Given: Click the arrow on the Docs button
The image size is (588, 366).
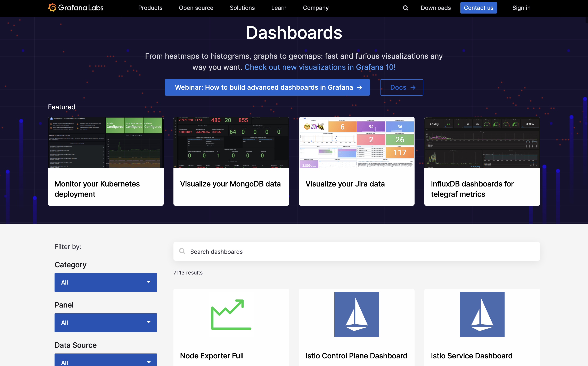Looking at the screenshot, I should click(413, 87).
